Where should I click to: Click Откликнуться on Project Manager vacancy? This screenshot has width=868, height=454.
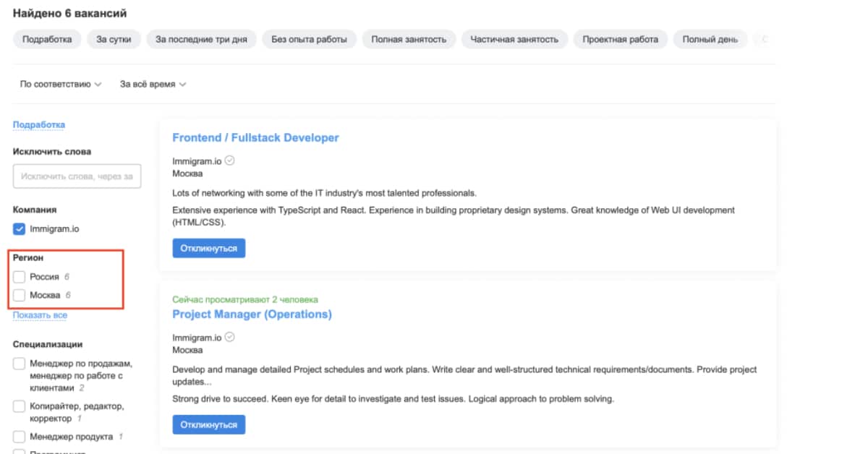coord(209,424)
